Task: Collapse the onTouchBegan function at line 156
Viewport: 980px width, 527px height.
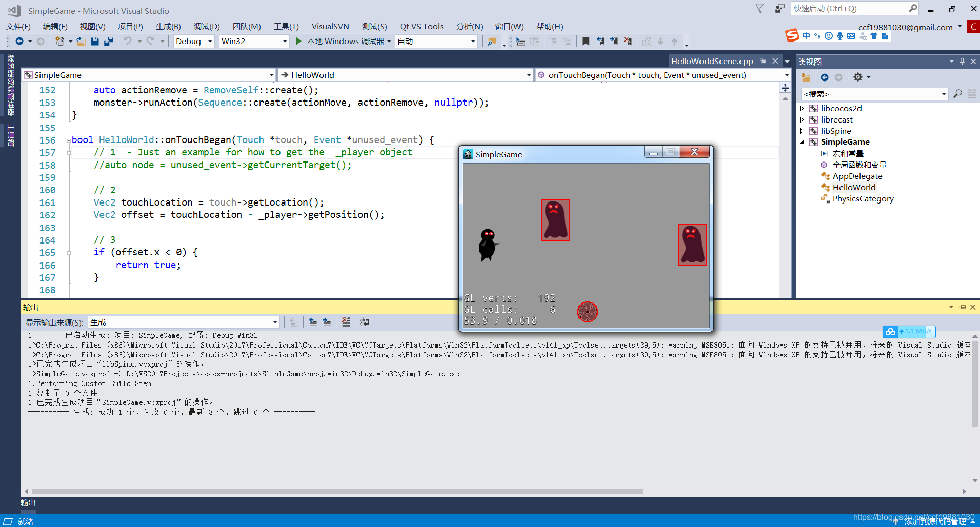Action: pos(69,140)
